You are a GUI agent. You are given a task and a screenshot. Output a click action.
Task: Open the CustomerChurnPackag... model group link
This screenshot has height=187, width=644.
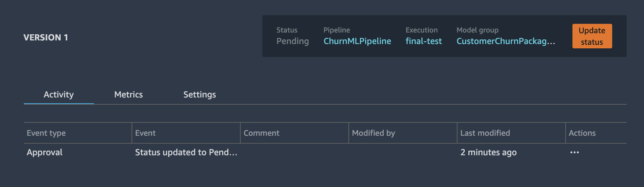506,41
